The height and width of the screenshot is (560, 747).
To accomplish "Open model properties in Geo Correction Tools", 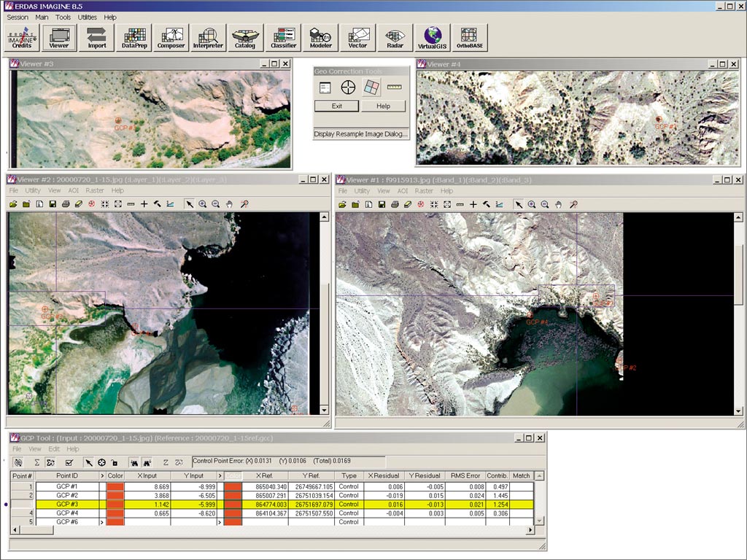I will pos(325,87).
